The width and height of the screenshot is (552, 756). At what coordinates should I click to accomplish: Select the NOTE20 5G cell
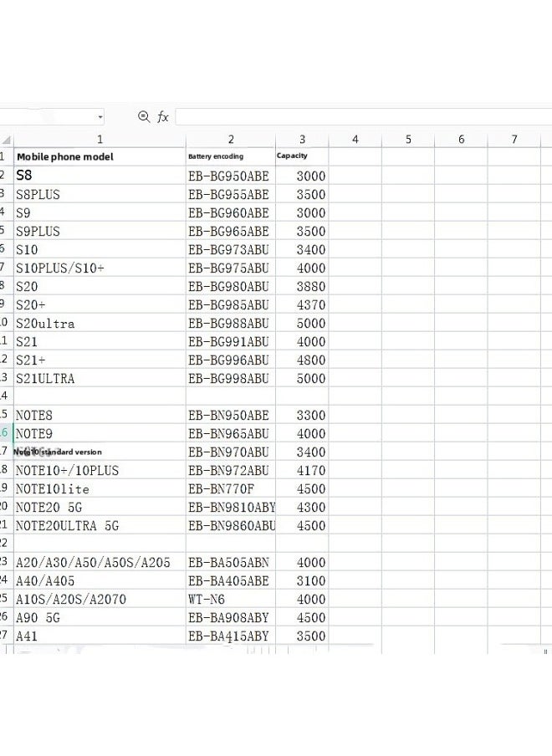click(x=100, y=507)
